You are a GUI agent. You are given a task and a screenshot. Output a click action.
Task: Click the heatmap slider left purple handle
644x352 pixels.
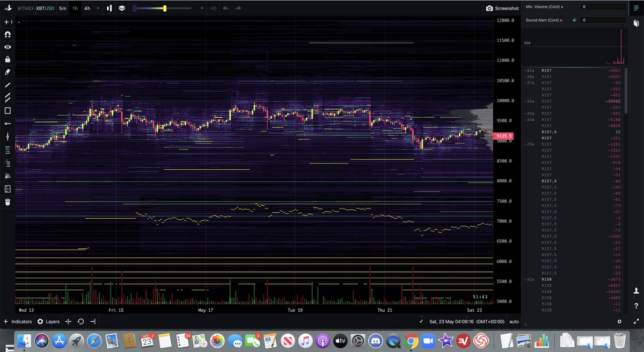pos(135,9)
